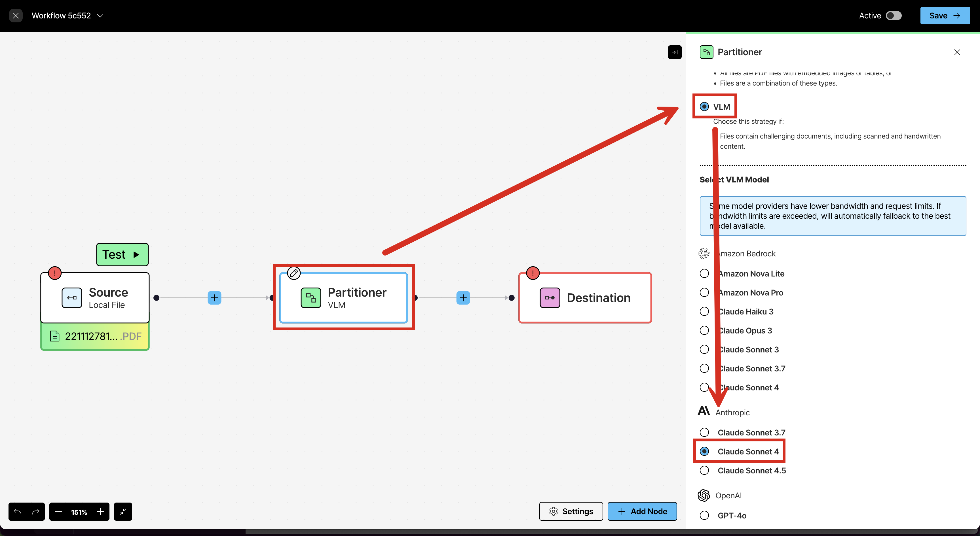
Task: Click the pencil edit icon on the Partitioner node
Action: point(293,273)
